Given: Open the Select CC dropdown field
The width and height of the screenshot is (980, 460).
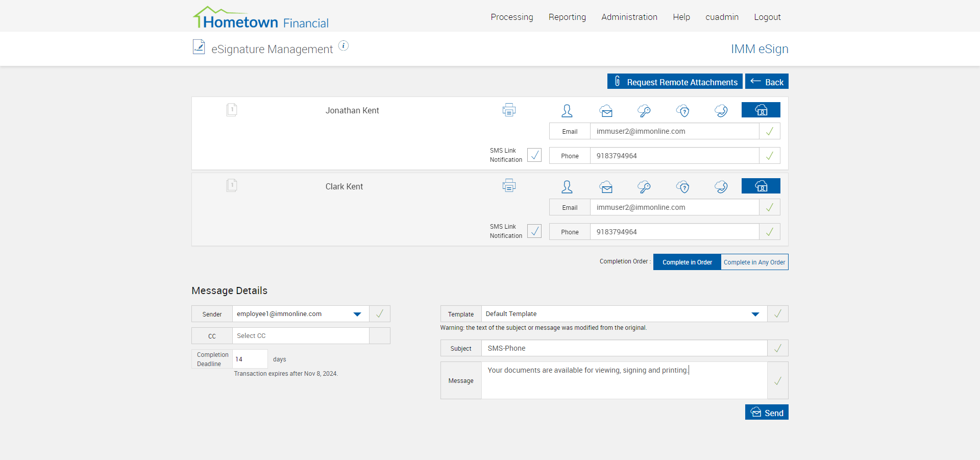Looking at the screenshot, I should [301, 336].
